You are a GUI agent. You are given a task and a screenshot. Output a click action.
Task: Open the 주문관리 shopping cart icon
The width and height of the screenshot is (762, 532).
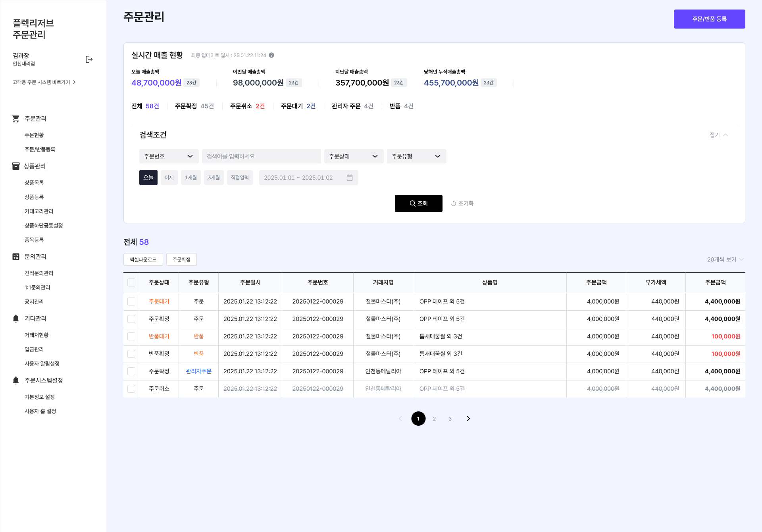[15, 118]
